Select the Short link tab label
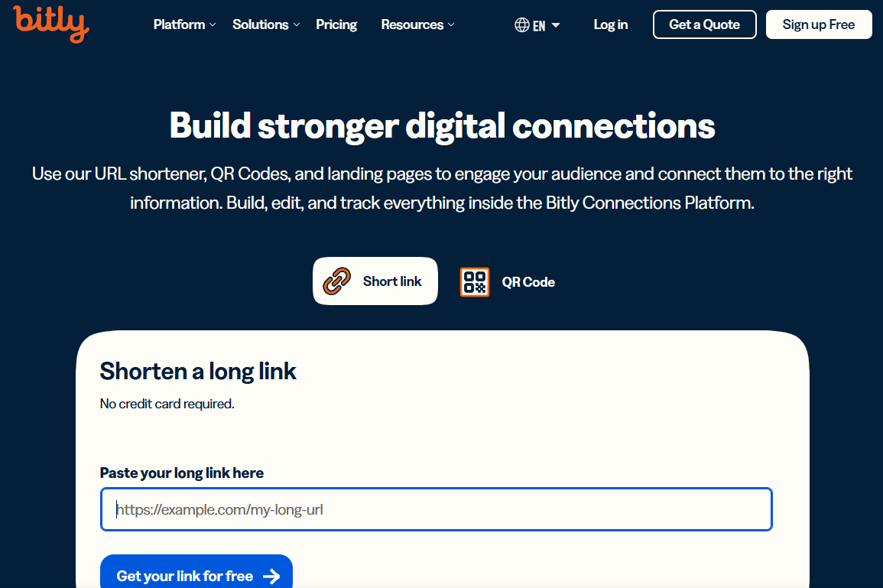The image size is (883, 588). (392, 281)
